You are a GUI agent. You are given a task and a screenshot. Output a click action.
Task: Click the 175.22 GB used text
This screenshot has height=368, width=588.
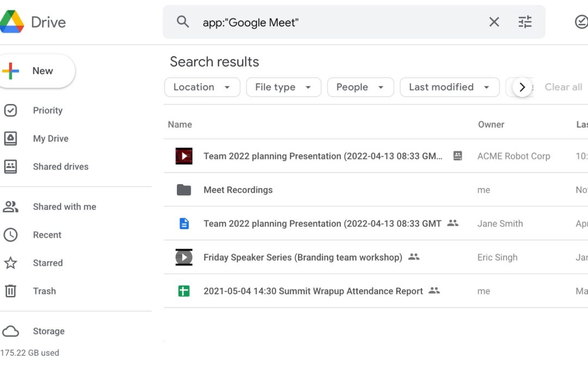pos(29,353)
